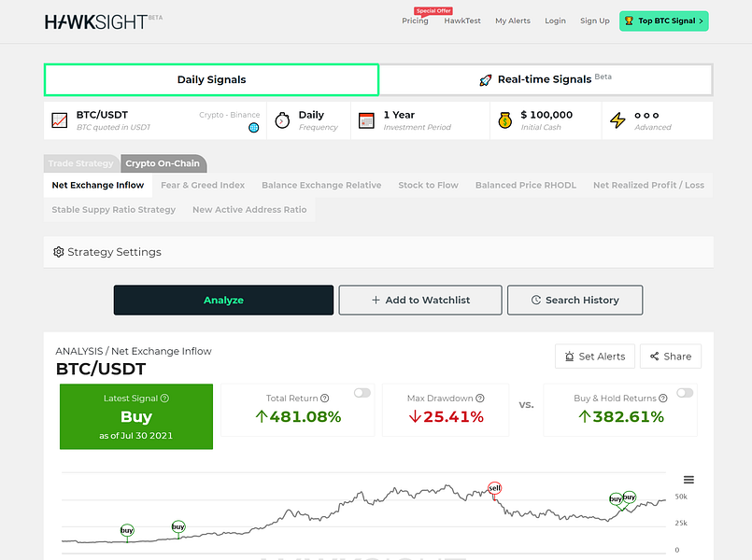Open the chart hamburger menu

(688, 479)
